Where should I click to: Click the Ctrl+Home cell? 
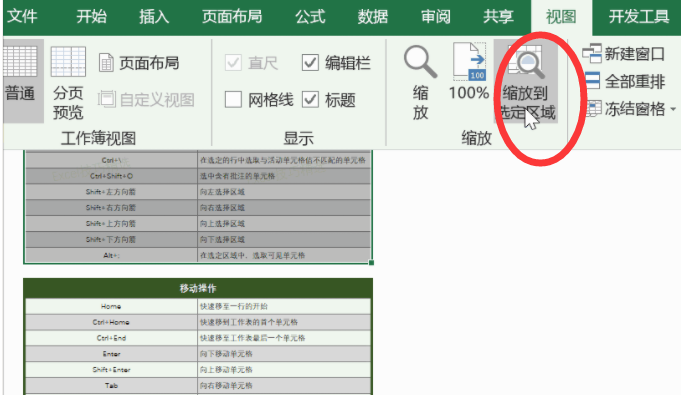pyautogui.click(x=111, y=322)
